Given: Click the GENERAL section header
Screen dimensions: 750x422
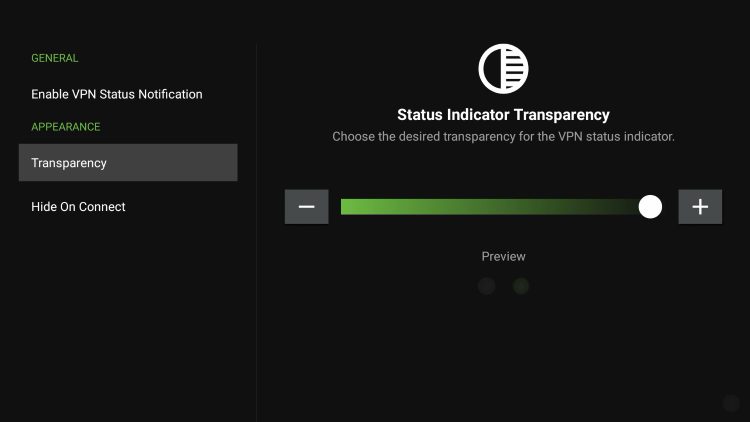Looking at the screenshot, I should 55,58.
